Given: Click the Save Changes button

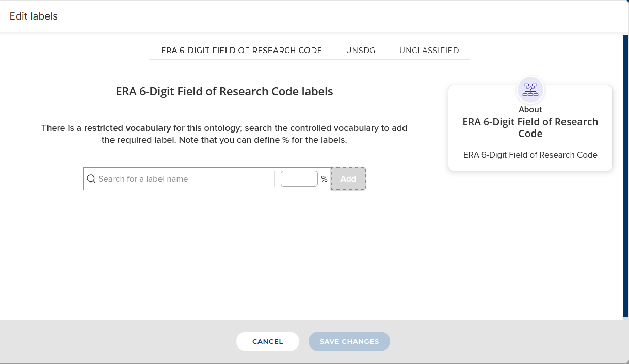Looking at the screenshot, I should pyautogui.click(x=349, y=341).
